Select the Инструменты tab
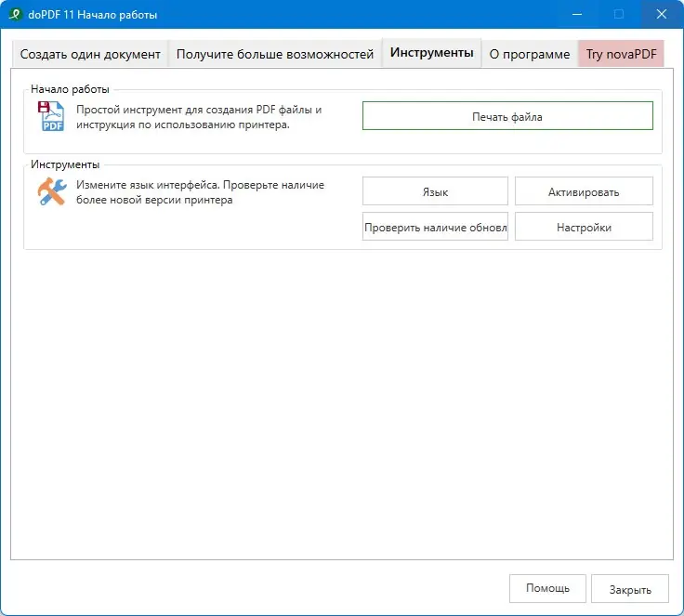 click(431, 52)
